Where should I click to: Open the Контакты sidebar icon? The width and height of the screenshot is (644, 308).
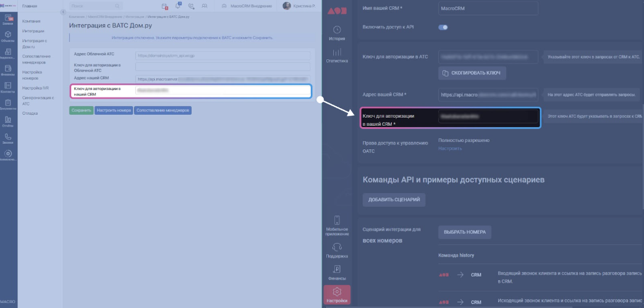coord(8,88)
